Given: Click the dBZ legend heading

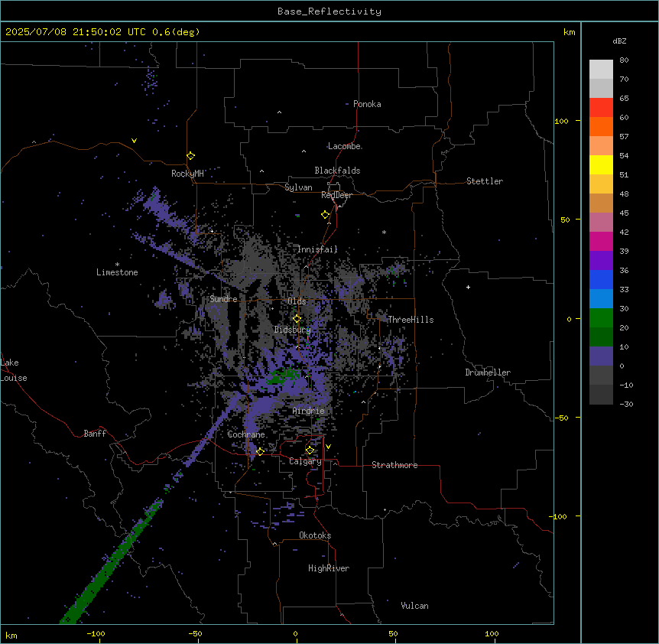Looking at the screenshot, I should click(619, 41).
